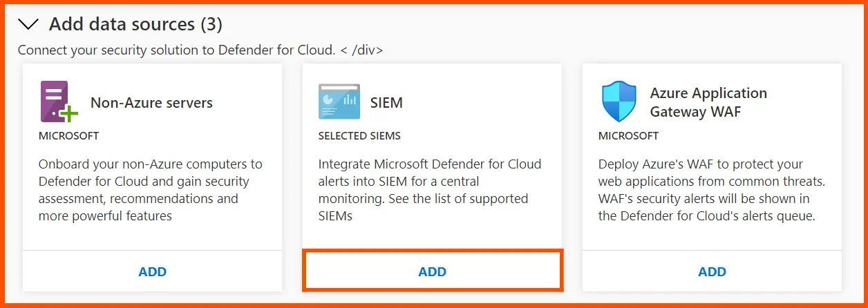Click MICROSOFT publisher label under Gateway WAF
This screenshot has height=308, width=868.
629,136
